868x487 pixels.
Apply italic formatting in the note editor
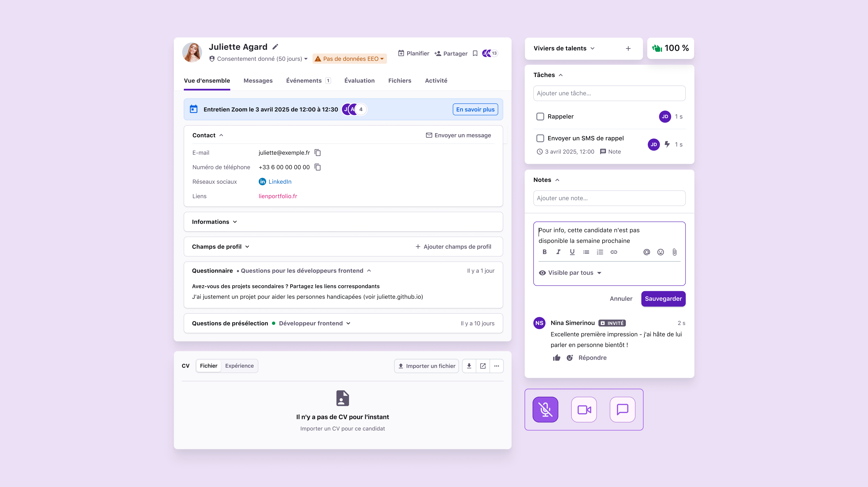pos(558,252)
